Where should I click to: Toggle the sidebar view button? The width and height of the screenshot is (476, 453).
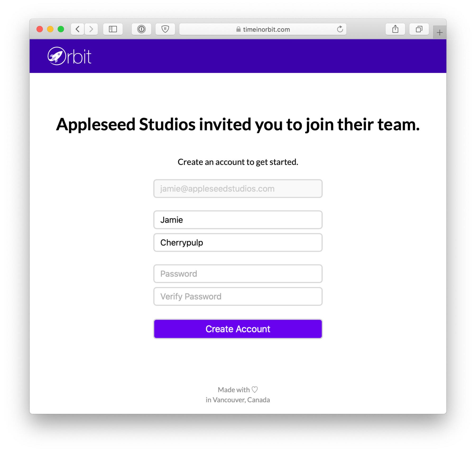[x=113, y=29]
